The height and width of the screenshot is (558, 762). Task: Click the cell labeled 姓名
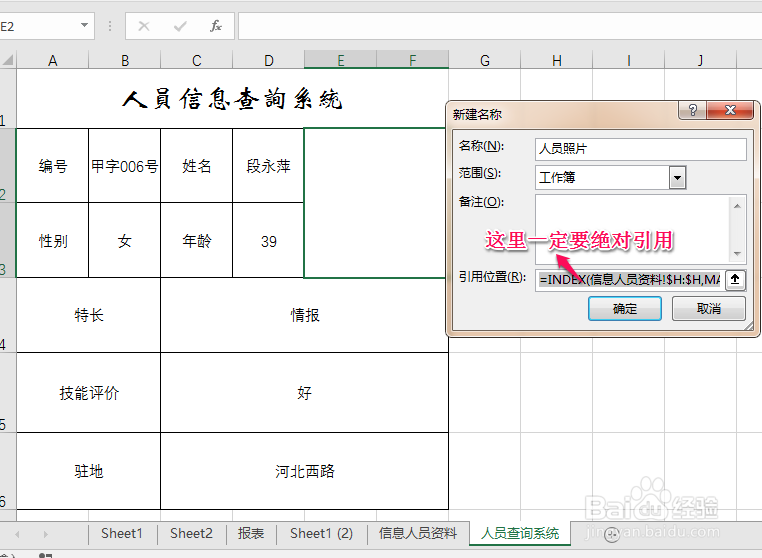point(197,166)
